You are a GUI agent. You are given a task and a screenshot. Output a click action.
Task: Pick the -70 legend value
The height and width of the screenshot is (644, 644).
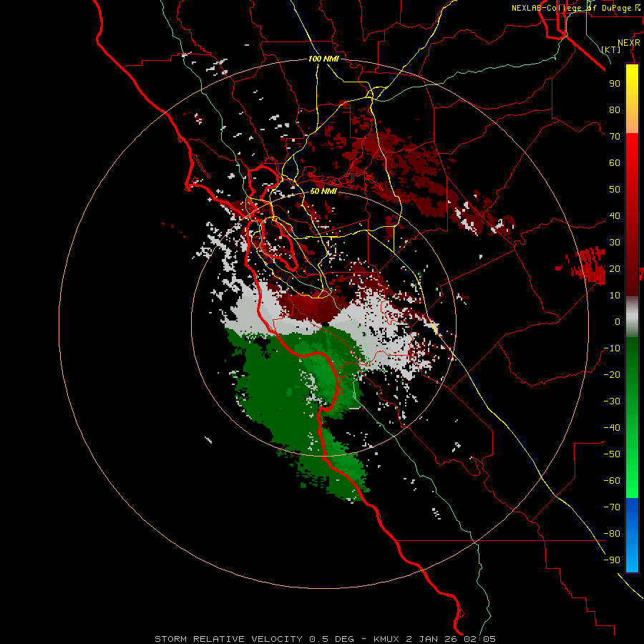pos(612,507)
